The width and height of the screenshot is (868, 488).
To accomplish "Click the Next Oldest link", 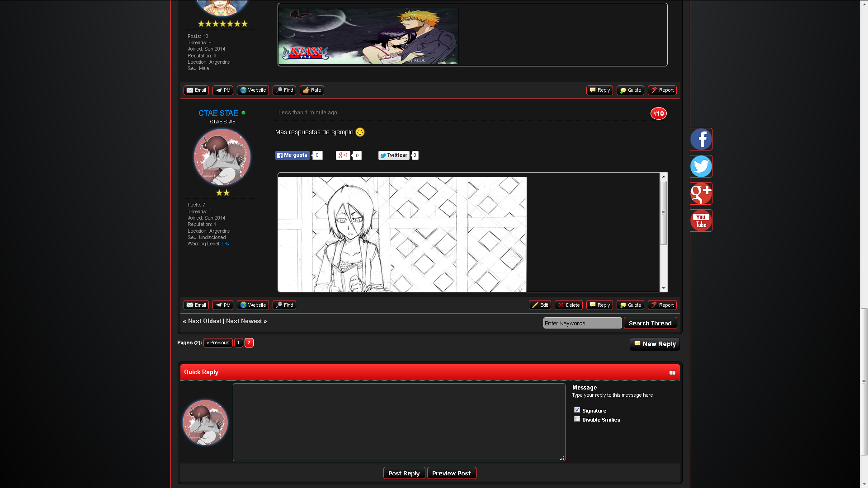I will (204, 321).
